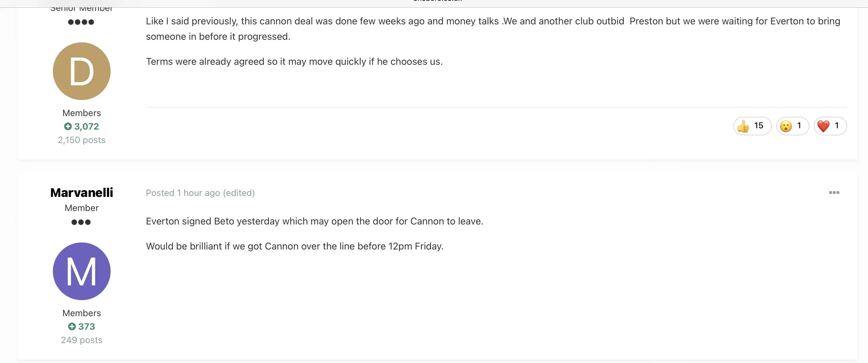Open the tan D profile avatar
This screenshot has height=363, width=868.
point(81,71)
